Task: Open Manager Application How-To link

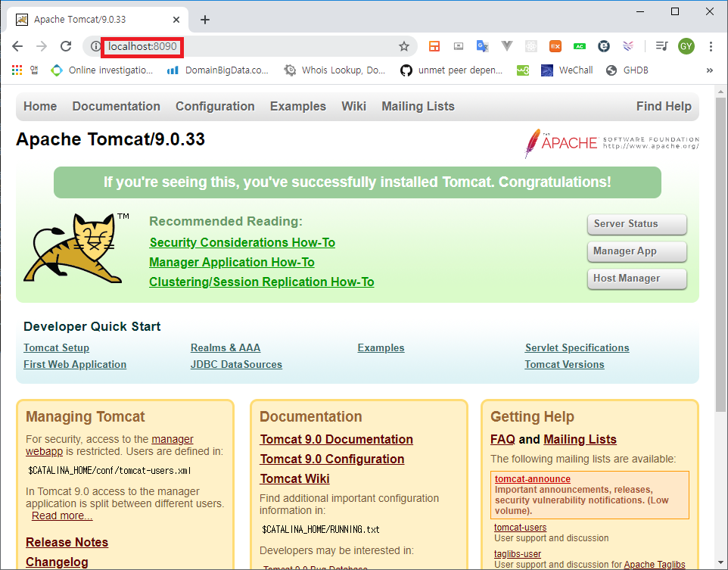Action: pyautogui.click(x=232, y=262)
